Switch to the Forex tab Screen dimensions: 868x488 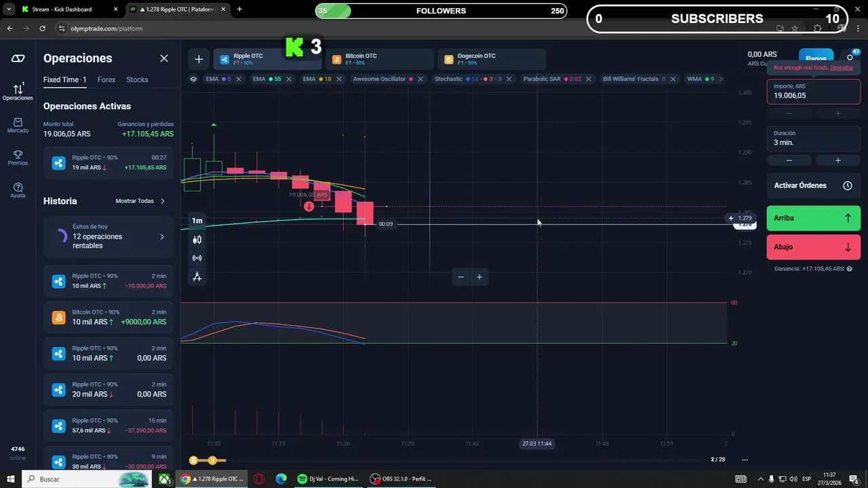click(x=106, y=80)
